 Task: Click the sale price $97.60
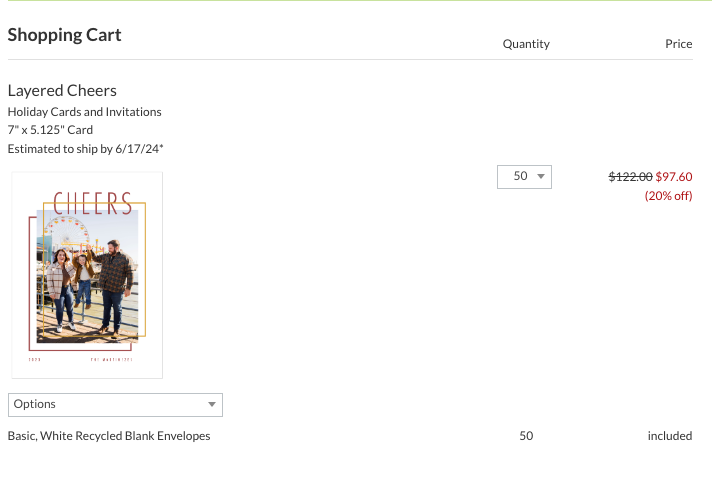[674, 177]
